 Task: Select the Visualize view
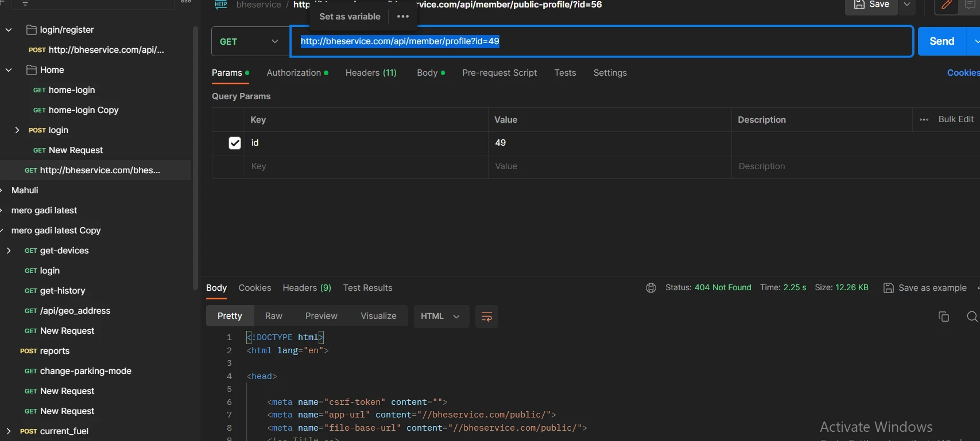[378, 316]
